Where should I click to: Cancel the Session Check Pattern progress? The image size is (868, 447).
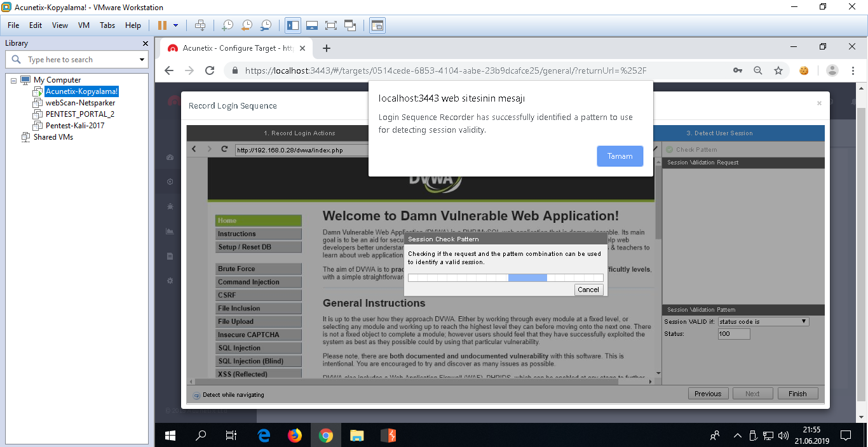tap(588, 290)
